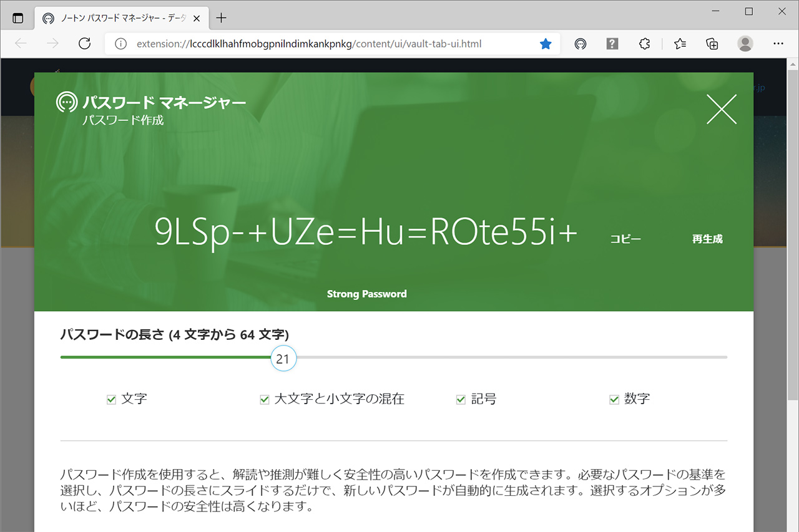Image resolution: width=799 pixels, height=532 pixels.
Task: Go back to the previous page
Action: (21, 44)
